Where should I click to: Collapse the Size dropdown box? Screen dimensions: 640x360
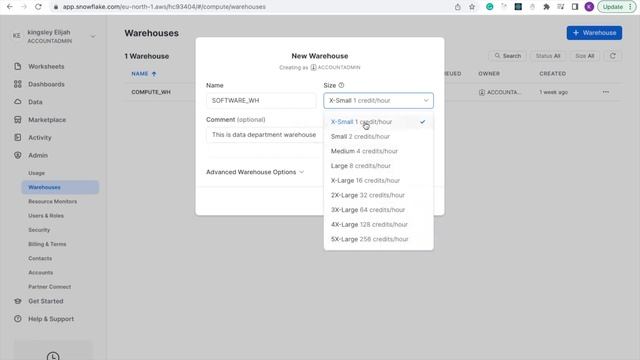coord(378,100)
